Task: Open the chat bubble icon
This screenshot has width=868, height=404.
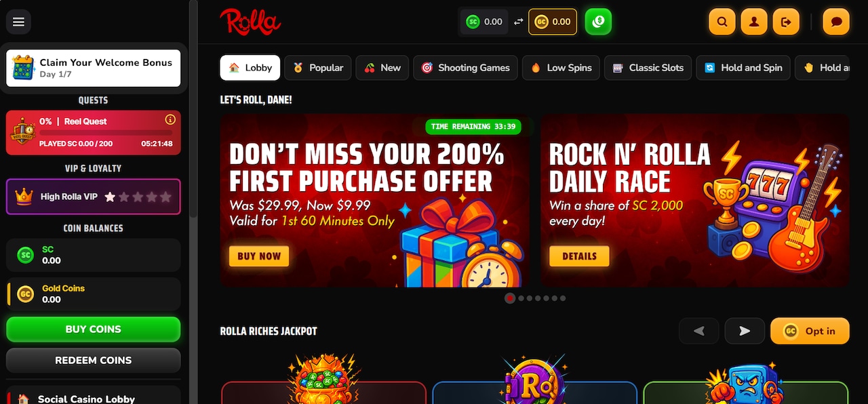Action: [836, 22]
